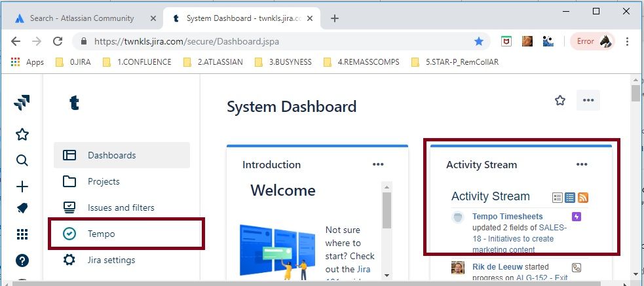The width and height of the screenshot is (644, 286).
Task: Open Tempo in the navigation
Action: coord(122,234)
